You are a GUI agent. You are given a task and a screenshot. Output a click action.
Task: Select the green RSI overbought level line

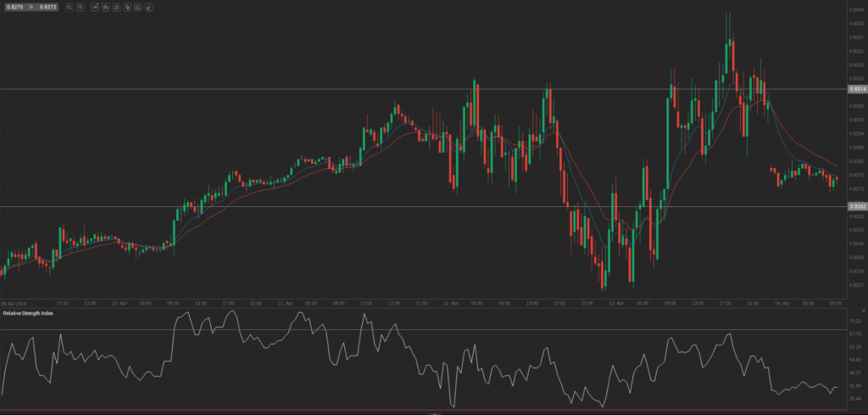(424, 329)
